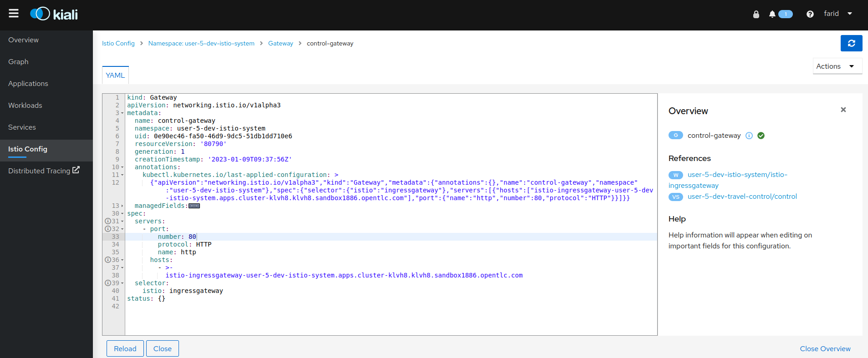Click the green validation check icon
This screenshot has width=868, height=358.
click(x=761, y=136)
